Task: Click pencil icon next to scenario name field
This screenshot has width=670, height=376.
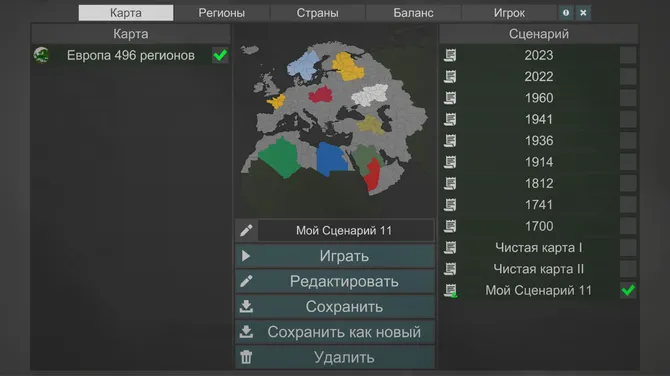Action: point(246,231)
